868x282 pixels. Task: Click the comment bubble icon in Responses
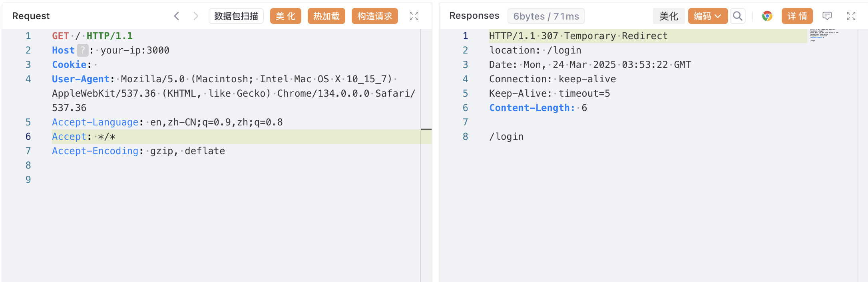pos(827,16)
